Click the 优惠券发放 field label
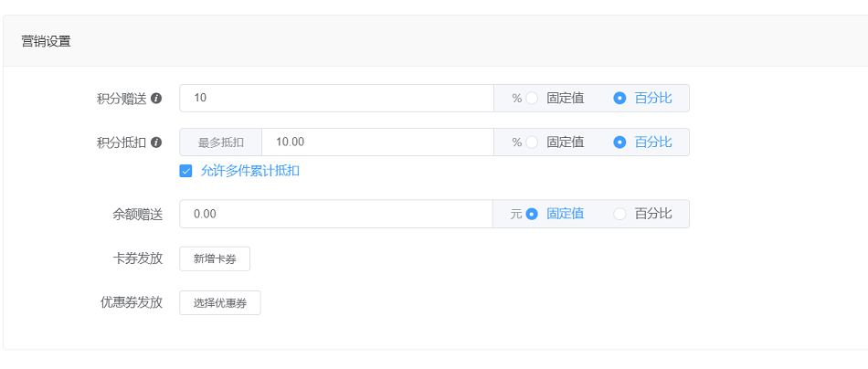 click(132, 302)
